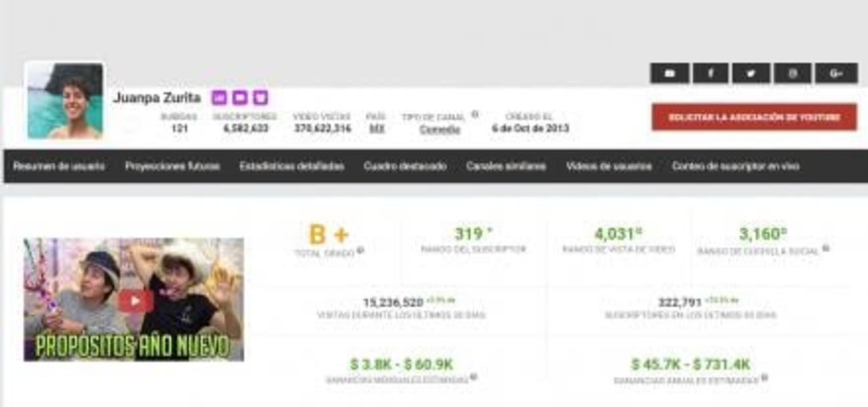This screenshot has height=407, width=868.
Task: Open the Resumen de usuario tab
Action: coord(59,167)
